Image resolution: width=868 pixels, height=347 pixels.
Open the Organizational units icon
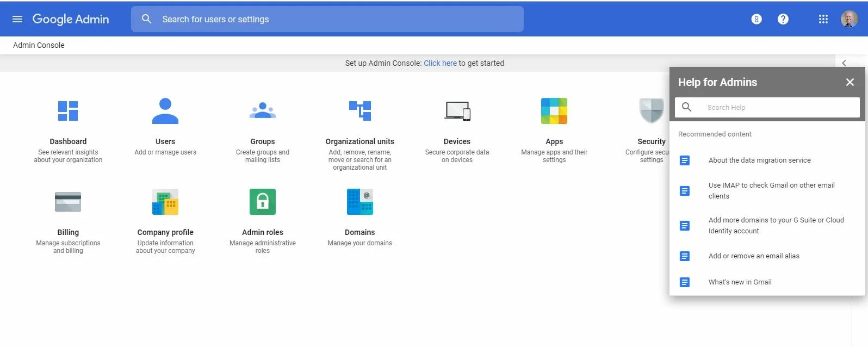(x=360, y=111)
